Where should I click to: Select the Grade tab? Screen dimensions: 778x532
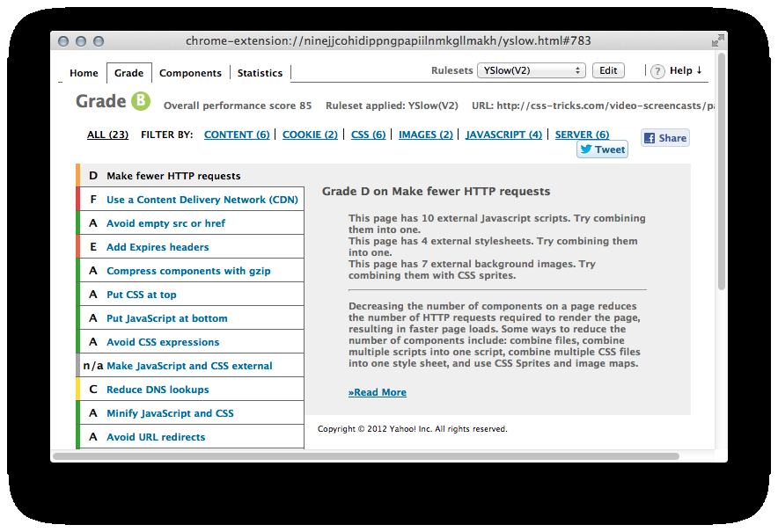(x=129, y=73)
